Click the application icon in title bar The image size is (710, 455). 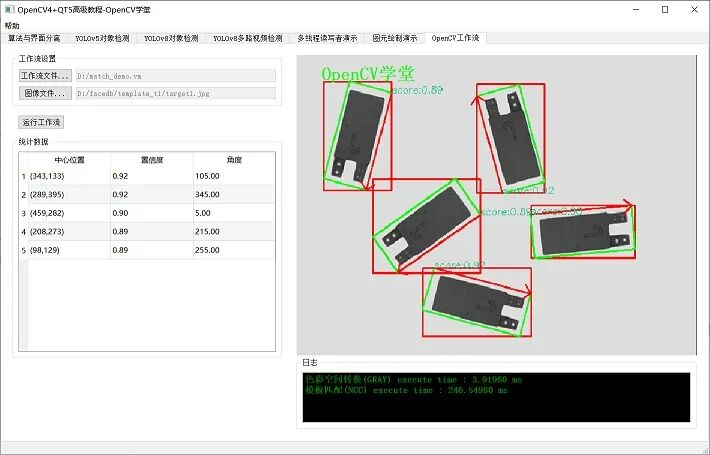click(x=9, y=10)
